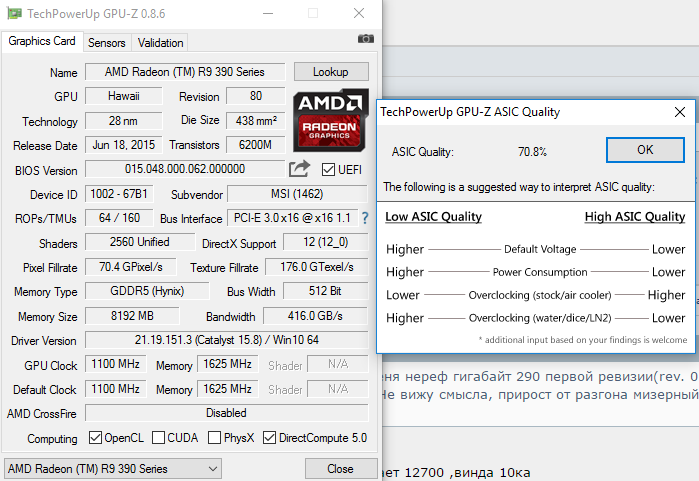
Task: Click the Bus Interface PCI-E 3.0 field
Action: coord(292,218)
